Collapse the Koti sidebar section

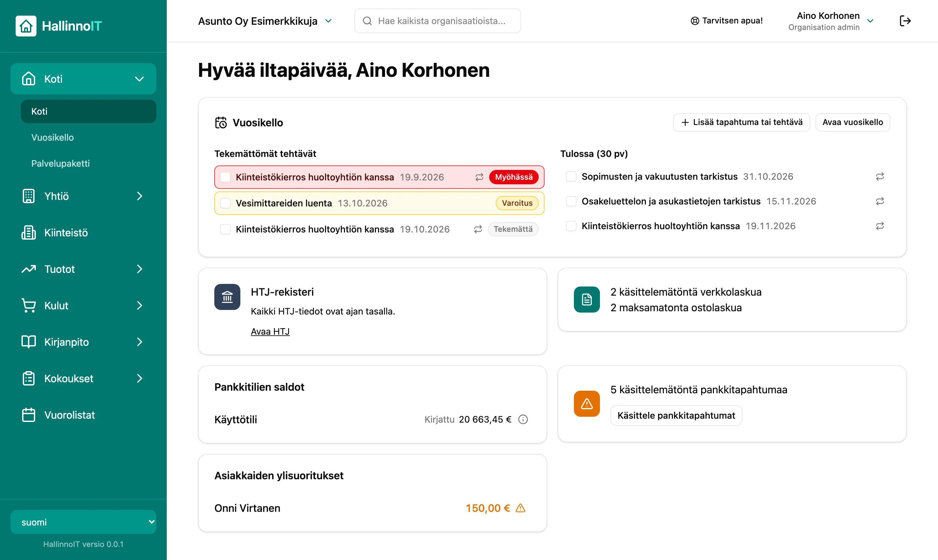click(x=83, y=78)
